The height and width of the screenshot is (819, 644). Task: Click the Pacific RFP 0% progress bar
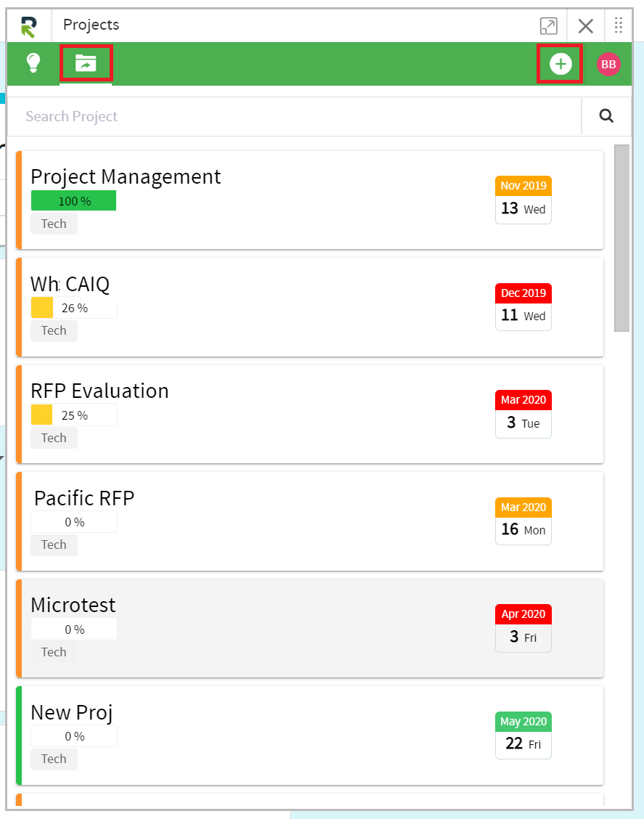point(74,522)
